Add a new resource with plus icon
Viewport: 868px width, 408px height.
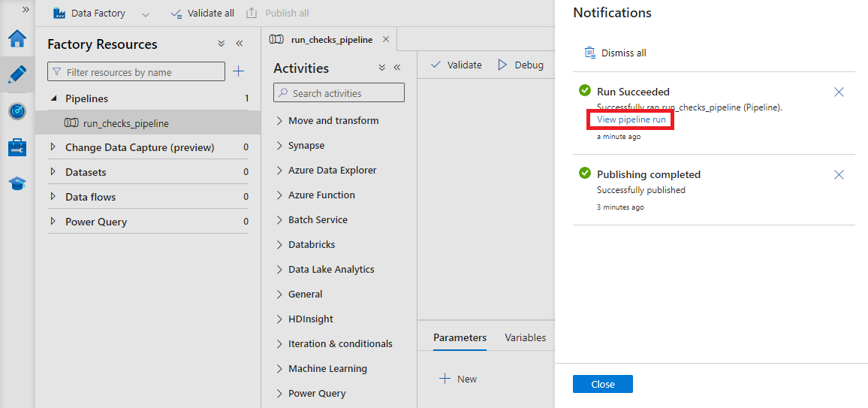(x=238, y=71)
